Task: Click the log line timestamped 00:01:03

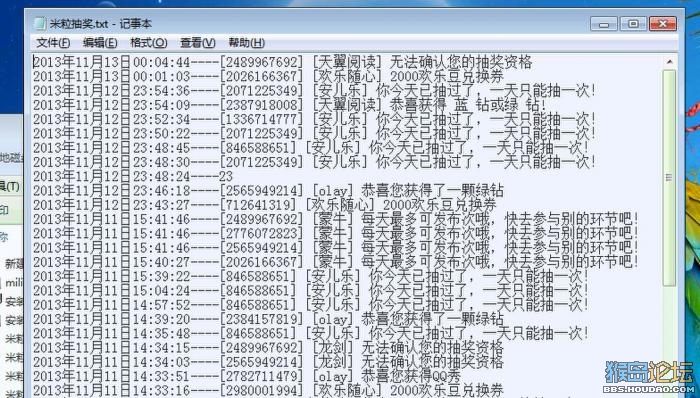Action: [268, 76]
